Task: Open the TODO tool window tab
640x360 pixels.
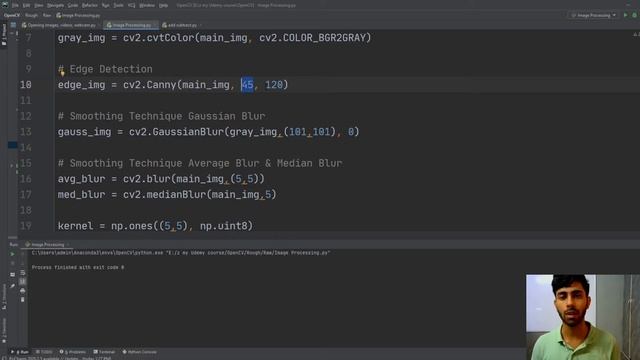Action: click(x=44, y=352)
